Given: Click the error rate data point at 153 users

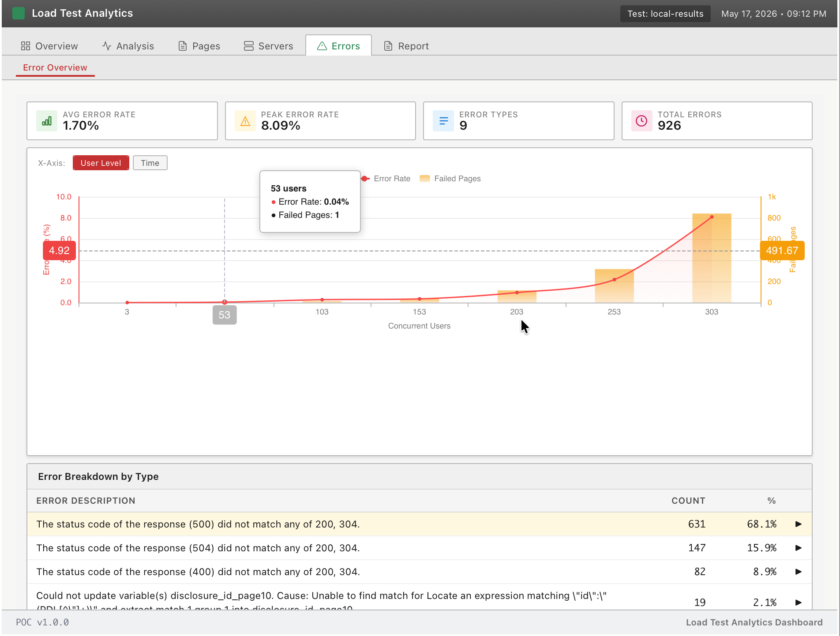Looking at the screenshot, I should pos(420,299).
